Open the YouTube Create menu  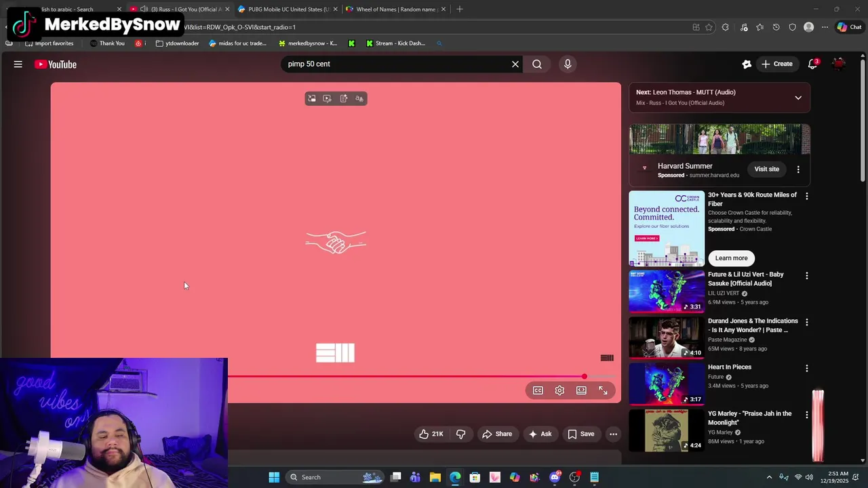click(x=777, y=64)
